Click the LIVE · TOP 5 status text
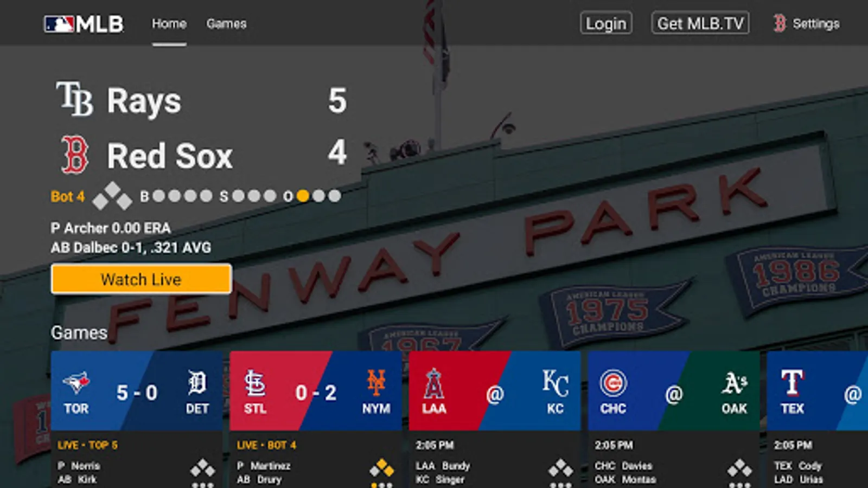 click(x=88, y=445)
